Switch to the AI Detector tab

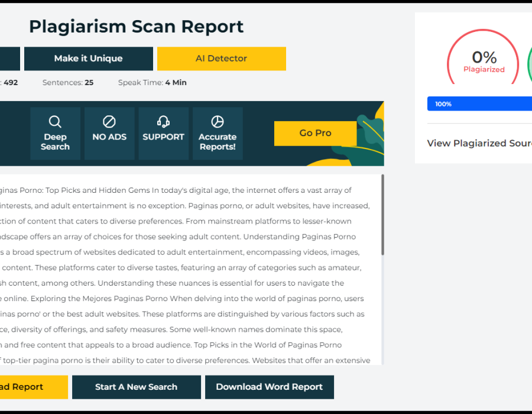click(x=221, y=59)
